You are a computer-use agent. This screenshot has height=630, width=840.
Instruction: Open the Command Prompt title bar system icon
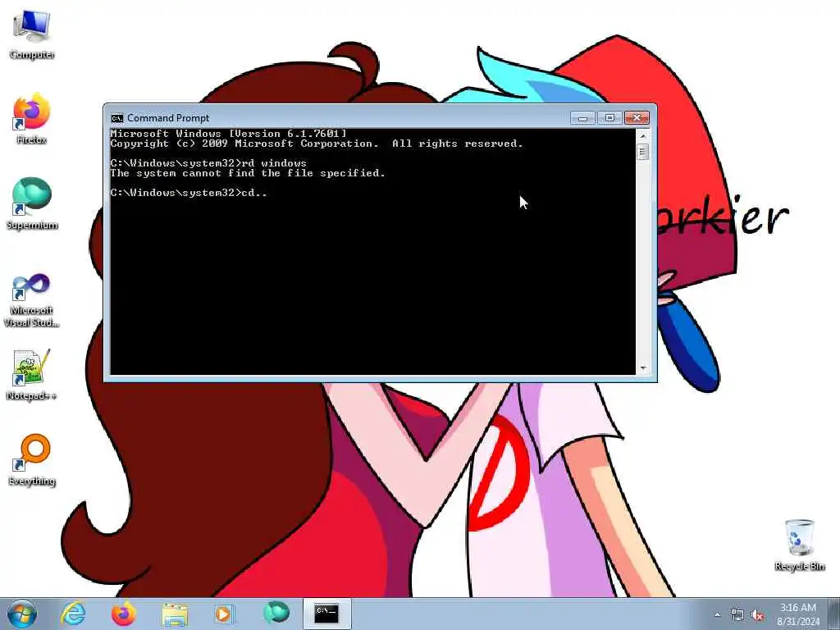116,118
